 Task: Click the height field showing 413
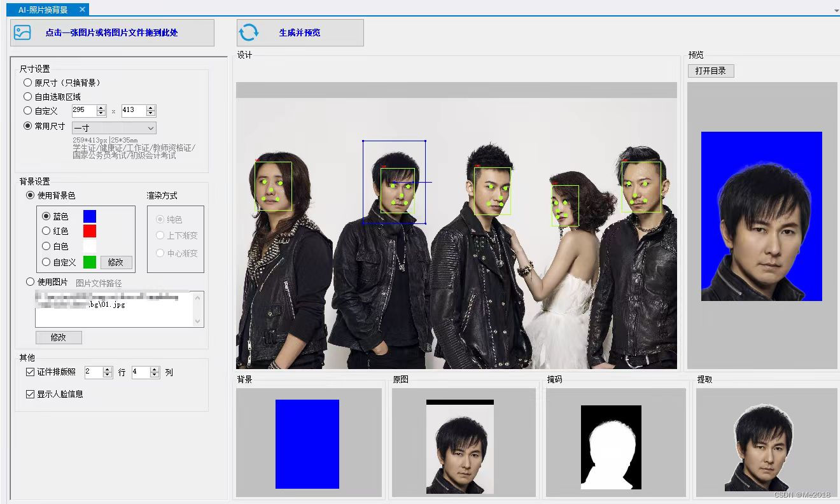coord(134,111)
